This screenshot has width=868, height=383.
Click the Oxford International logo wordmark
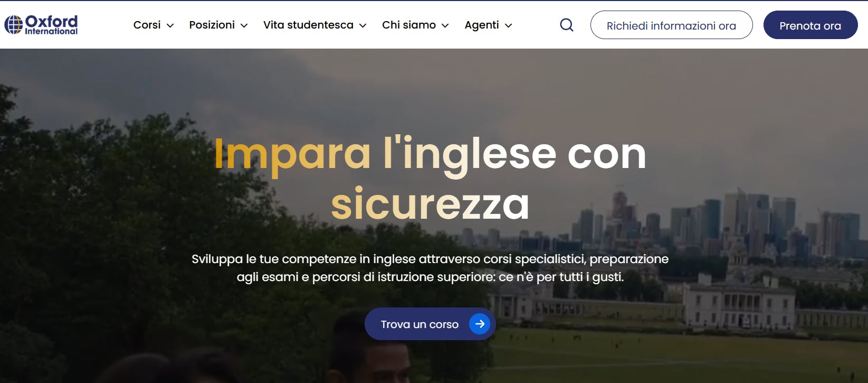tap(51, 25)
